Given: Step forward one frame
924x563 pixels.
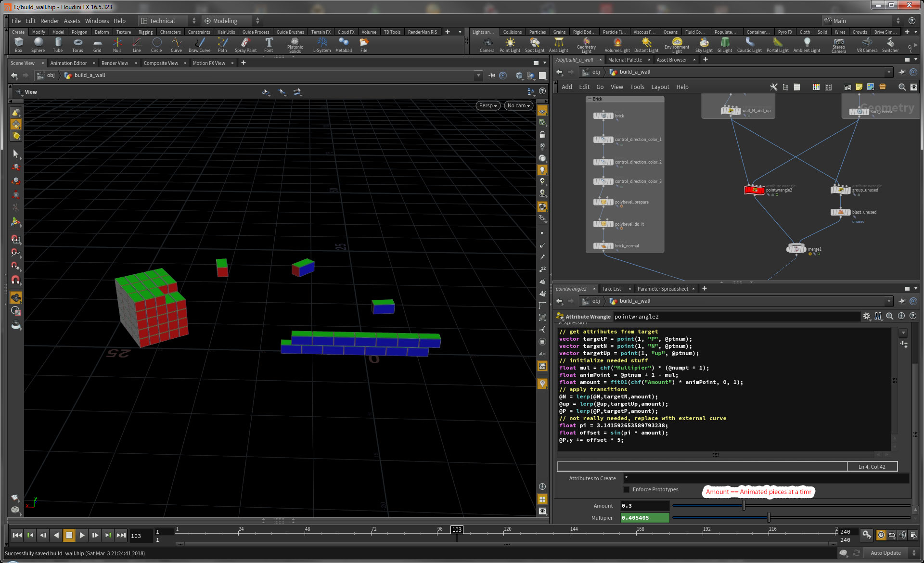Looking at the screenshot, I should (x=95, y=535).
